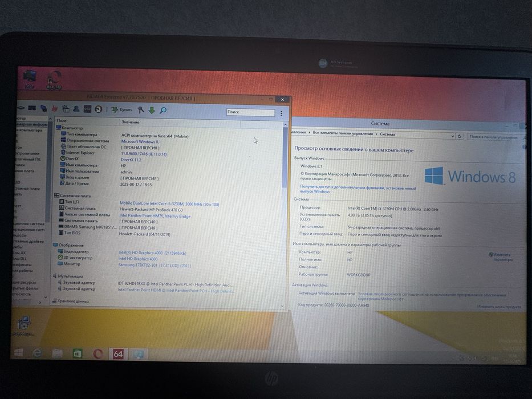This screenshot has height=399, width=532.
Task: Open the Internet Explorer version link 11.0.9600.17416
Action: [x=144, y=154]
